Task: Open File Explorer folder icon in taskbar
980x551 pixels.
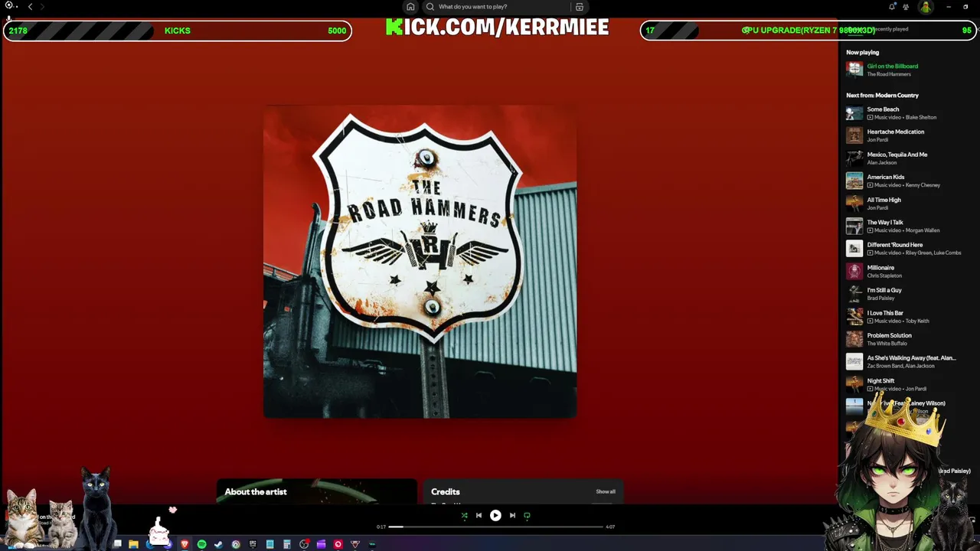Action: (x=133, y=544)
